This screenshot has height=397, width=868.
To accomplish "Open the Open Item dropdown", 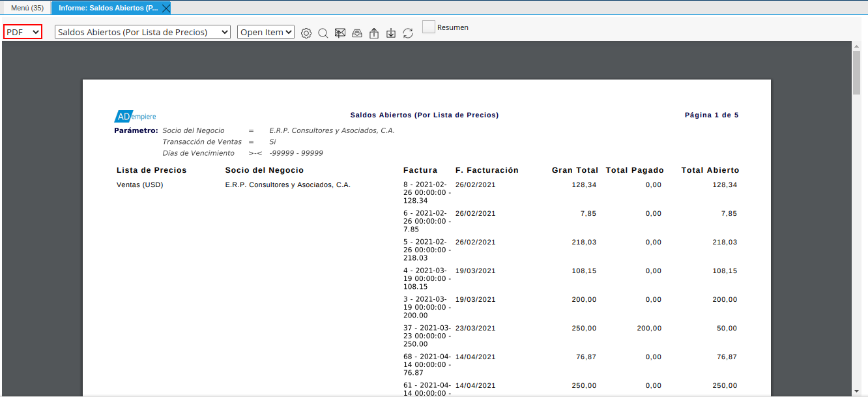I will click(266, 32).
